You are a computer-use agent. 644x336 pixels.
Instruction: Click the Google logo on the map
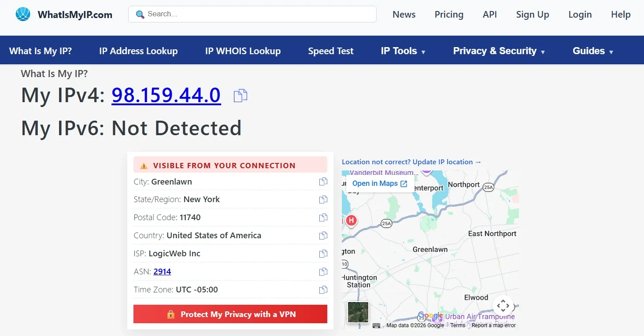[x=430, y=316]
